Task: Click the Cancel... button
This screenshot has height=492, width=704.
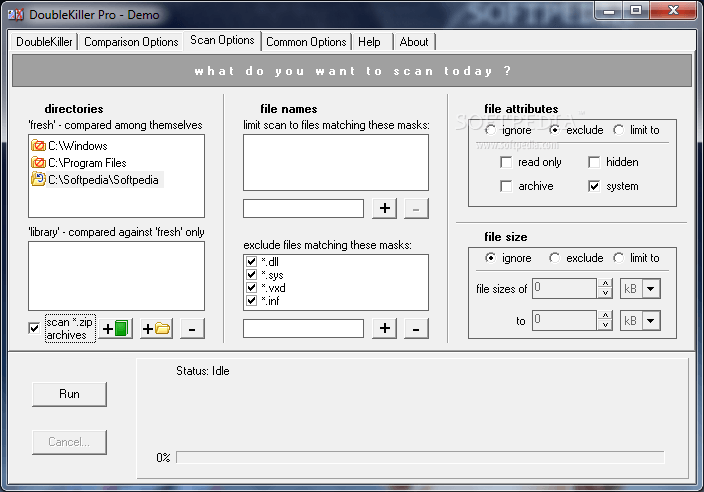Action: [70, 442]
